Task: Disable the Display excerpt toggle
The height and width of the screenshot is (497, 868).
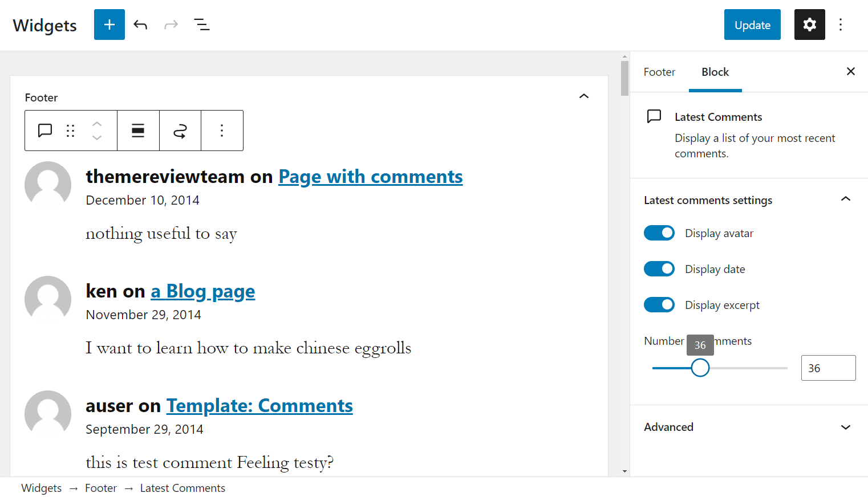Action: pos(659,304)
